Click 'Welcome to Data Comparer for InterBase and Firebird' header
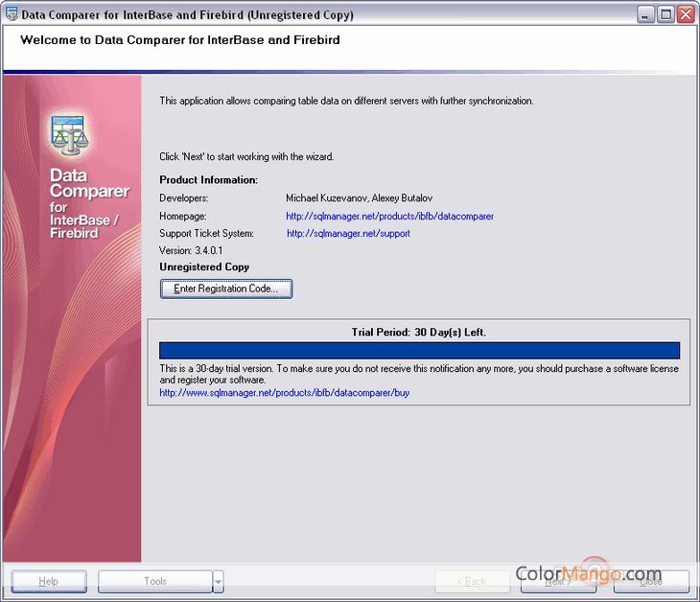Image resolution: width=700 pixels, height=602 pixels. pyautogui.click(x=180, y=40)
